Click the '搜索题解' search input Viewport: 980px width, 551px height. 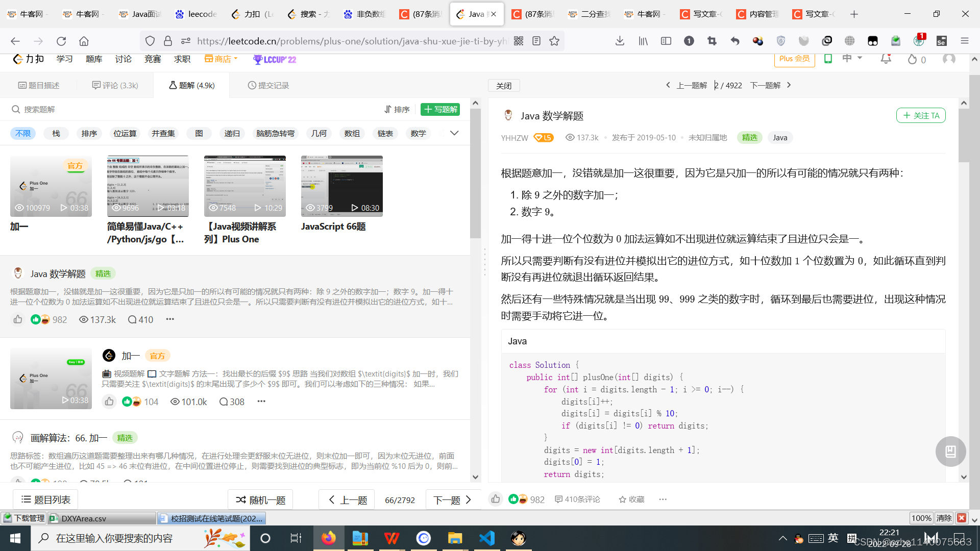(194, 109)
